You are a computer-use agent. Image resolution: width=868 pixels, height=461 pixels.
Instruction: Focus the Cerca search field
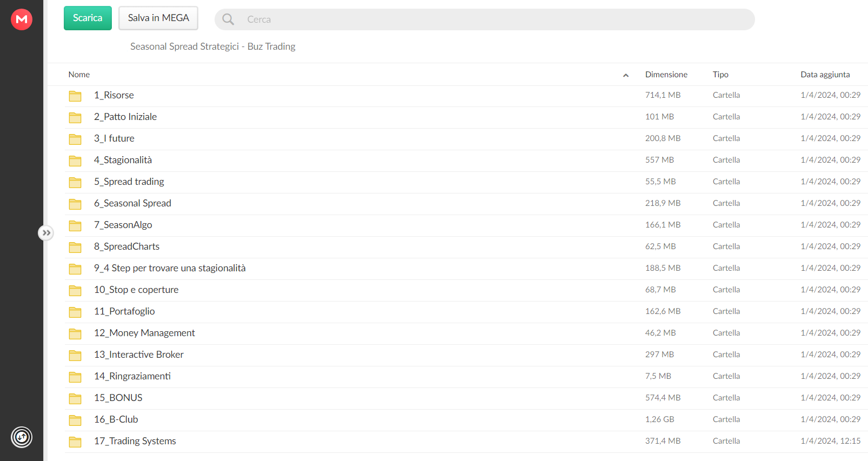[x=484, y=19]
